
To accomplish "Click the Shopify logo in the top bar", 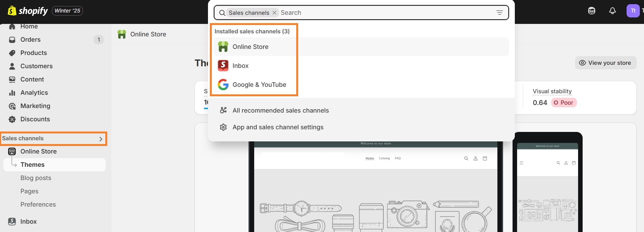I will point(28,11).
